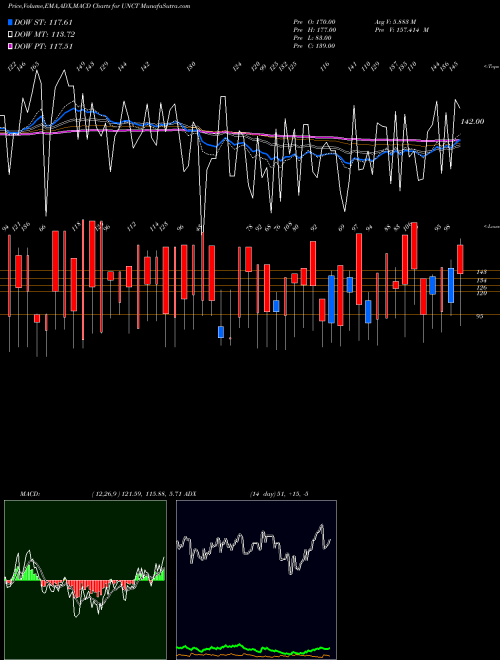
Task: Click inside the ADX indicator panel
Action: (256, 580)
